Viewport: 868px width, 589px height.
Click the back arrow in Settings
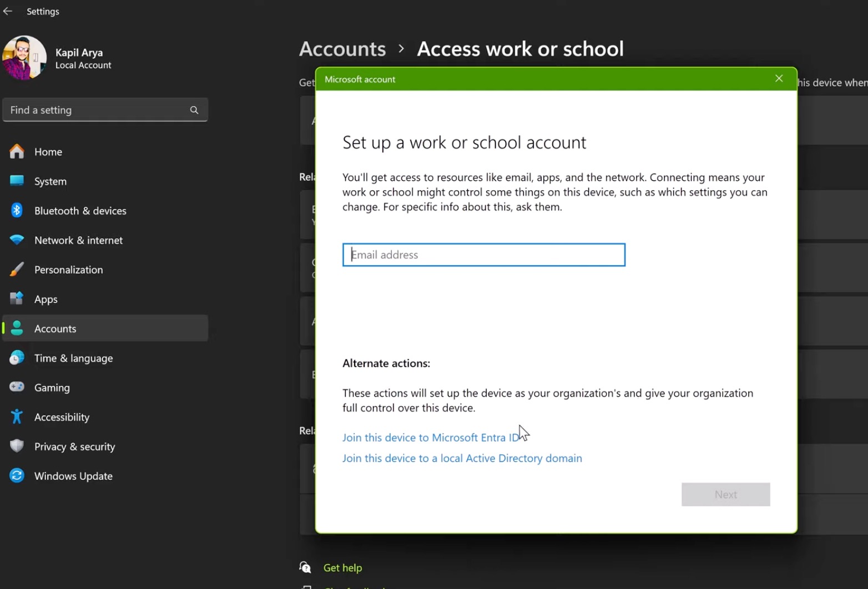pyautogui.click(x=8, y=11)
